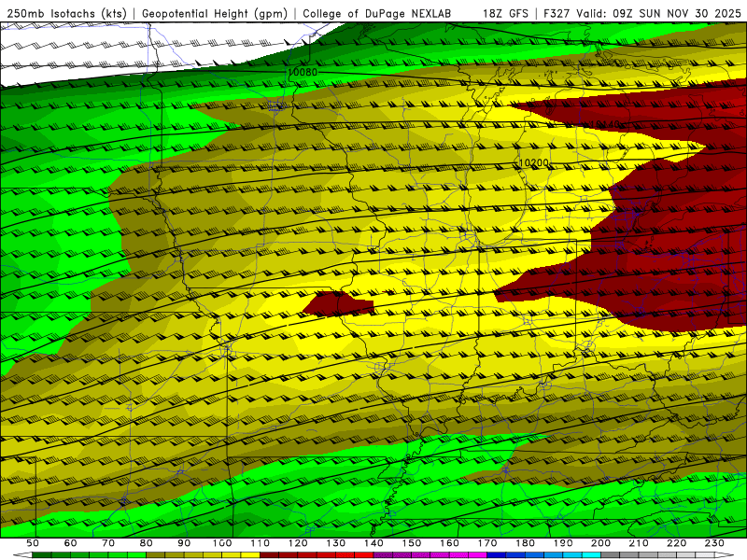The width and height of the screenshot is (747, 560).
Task: Click the 10080 height contour label
Action: pyautogui.click(x=303, y=73)
